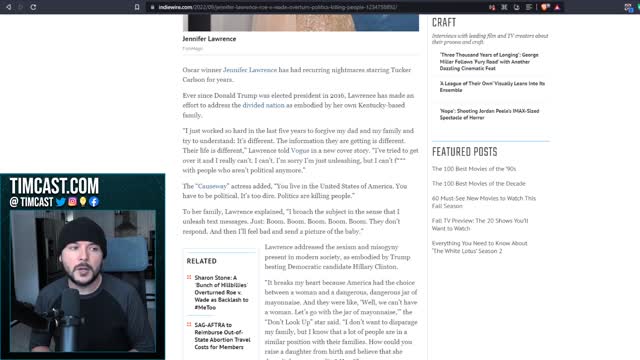Viewport: 640px width, 360px height.
Task: Open the Jennifer Lawrence article link
Action: pos(250,70)
